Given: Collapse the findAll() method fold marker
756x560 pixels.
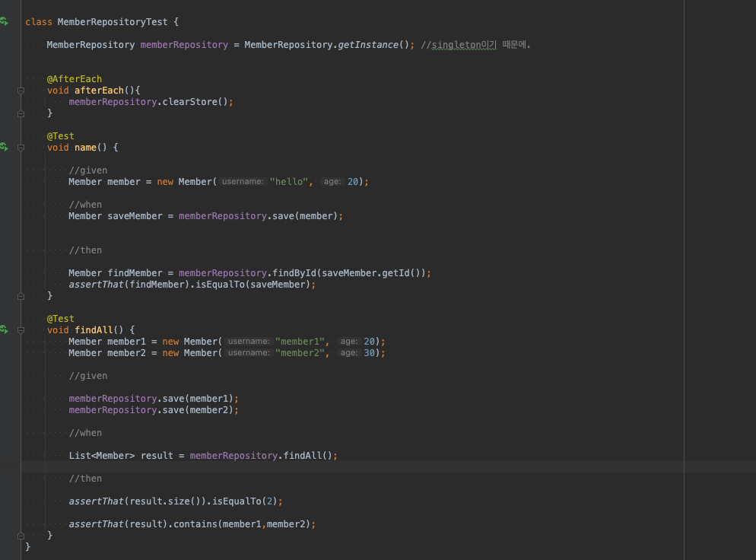Looking at the screenshot, I should click(21, 330).
